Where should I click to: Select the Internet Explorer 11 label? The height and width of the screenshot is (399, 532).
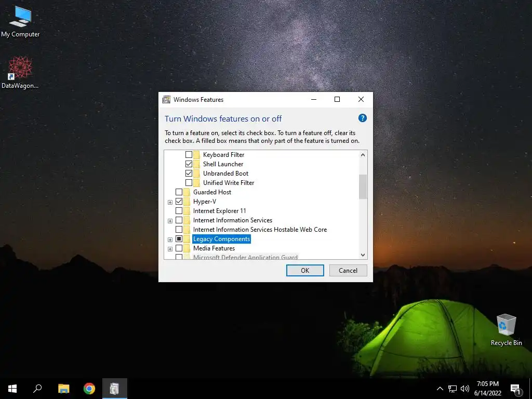pyautogui.click(x=220, y=211)
